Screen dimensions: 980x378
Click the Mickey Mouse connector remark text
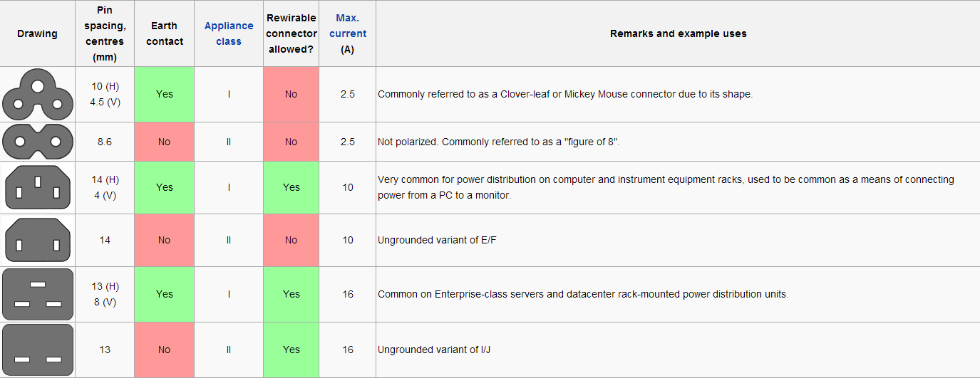click(565, 94)
